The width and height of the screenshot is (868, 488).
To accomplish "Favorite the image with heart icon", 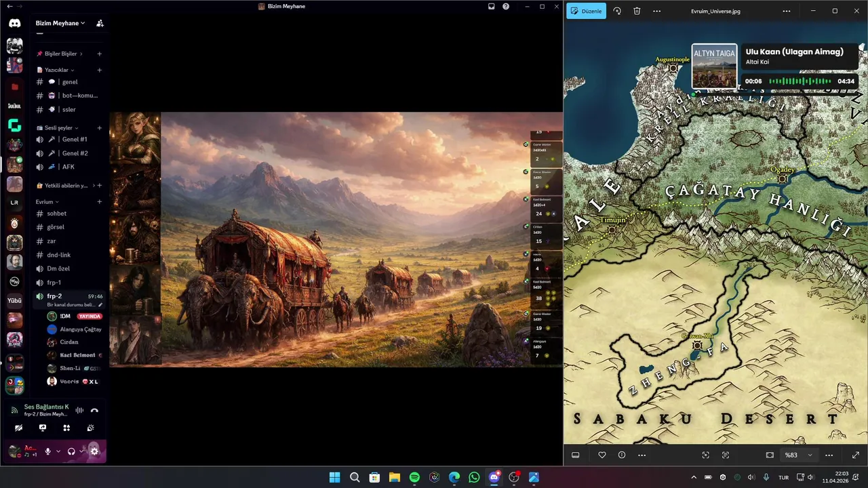I will click(601, 455).
